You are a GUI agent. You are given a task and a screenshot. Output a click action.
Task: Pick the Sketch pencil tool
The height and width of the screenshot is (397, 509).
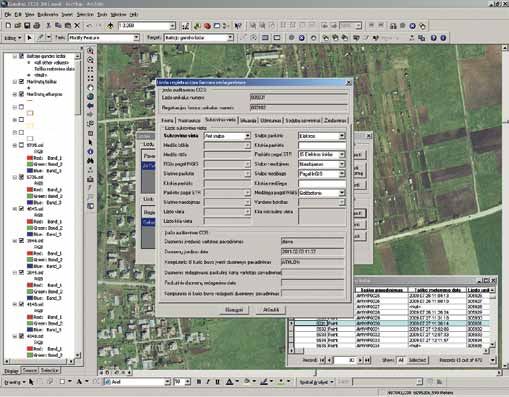pos(41,38)
